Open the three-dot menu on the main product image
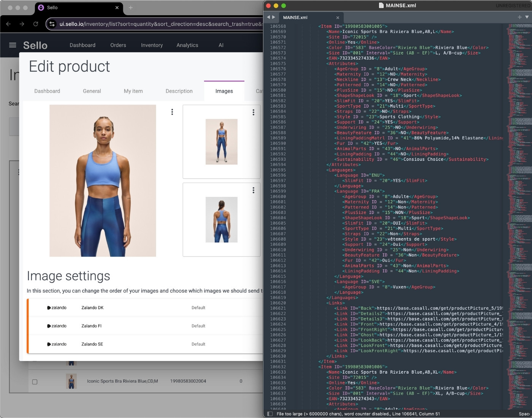Image resolution: width=532 pixels, height=418 pixels. [x=172, y=111]
